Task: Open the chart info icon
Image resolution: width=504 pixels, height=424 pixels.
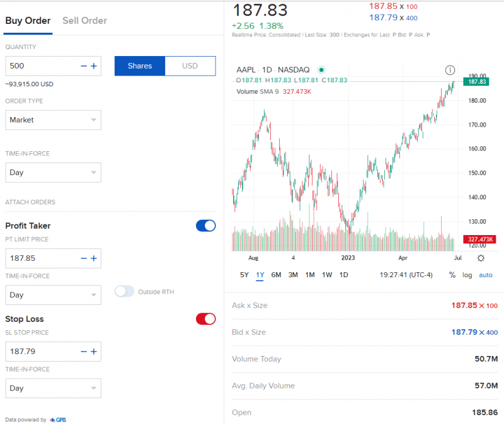Action: [x=450, y=70]
